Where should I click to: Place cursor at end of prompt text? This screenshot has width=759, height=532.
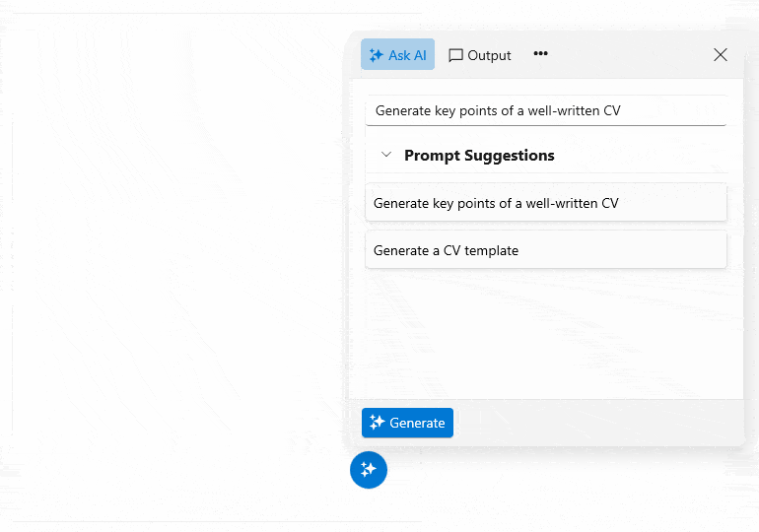click(622, 110)
